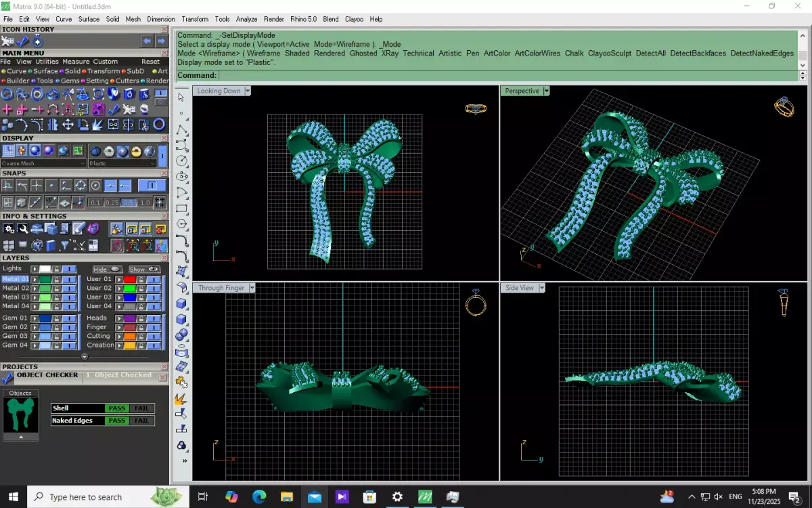
Task: Open Utilities in Main Menu panel
Action: [x=47, y=62]
